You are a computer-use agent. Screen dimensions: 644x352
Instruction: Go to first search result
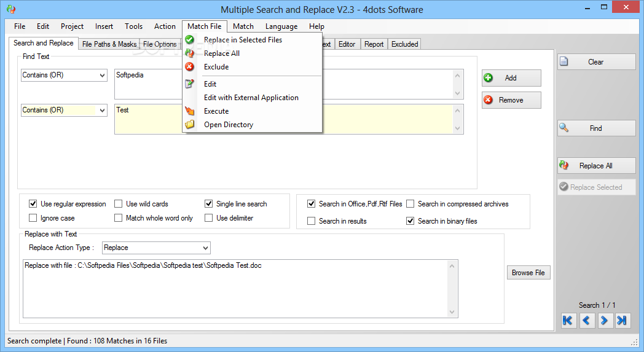(x=568, y=321)
